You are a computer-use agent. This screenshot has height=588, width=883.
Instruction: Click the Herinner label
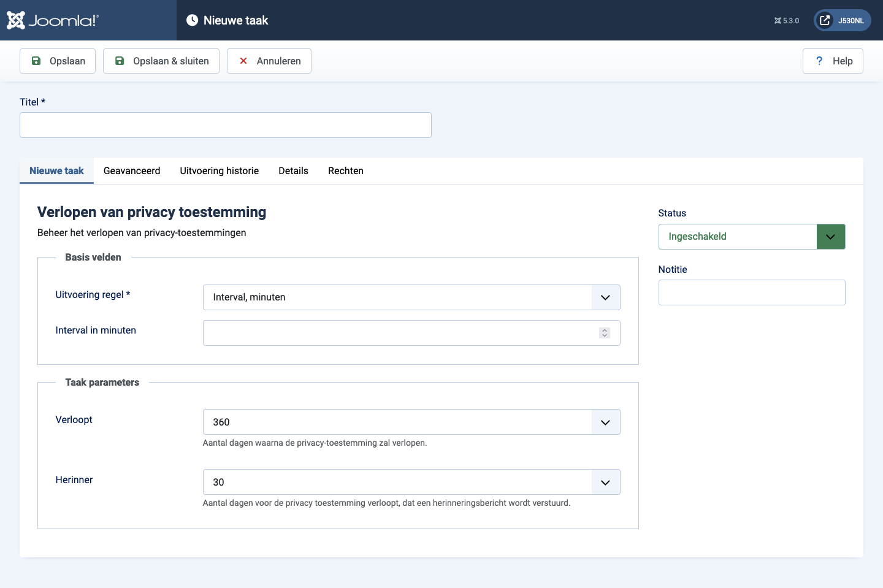74,479
